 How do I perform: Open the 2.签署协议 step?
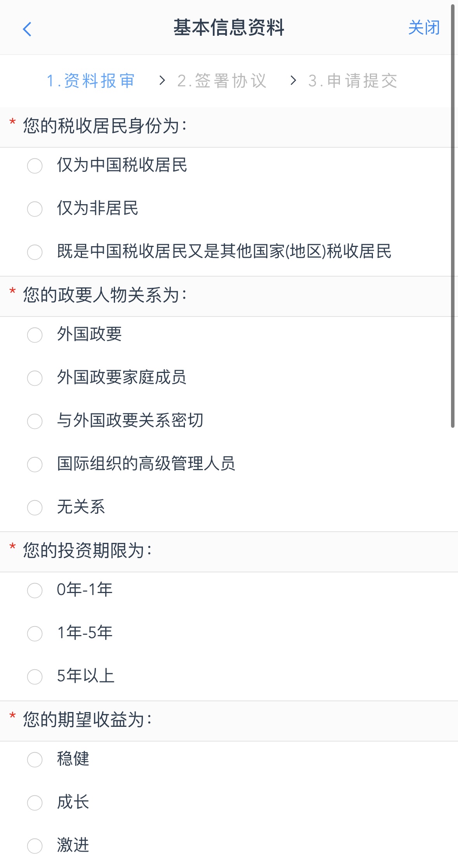pyautogui.click(x=222, y=81)
